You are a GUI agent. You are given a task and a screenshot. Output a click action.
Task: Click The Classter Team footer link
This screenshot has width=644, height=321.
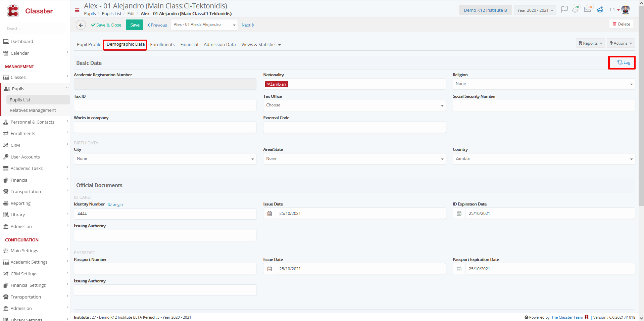tap(567, 317)
